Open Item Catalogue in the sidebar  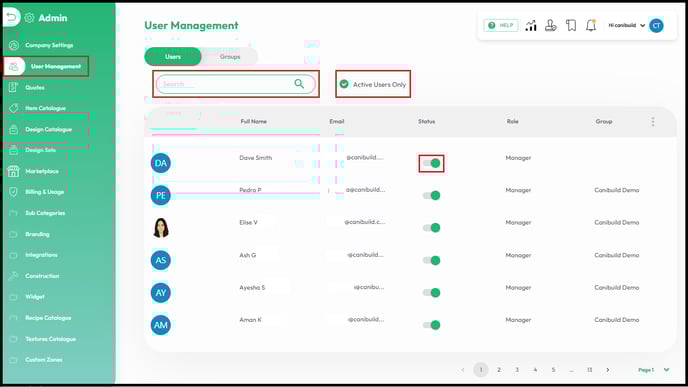pos(45,108)
